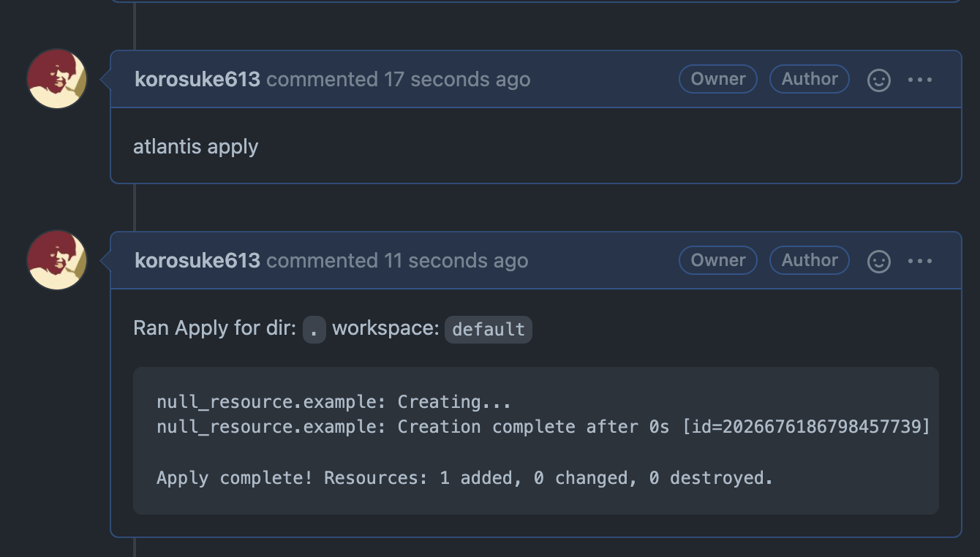Click the "Apply complete!" output line
This screenshot has width=980, height=557.
(x=464, y=478)
